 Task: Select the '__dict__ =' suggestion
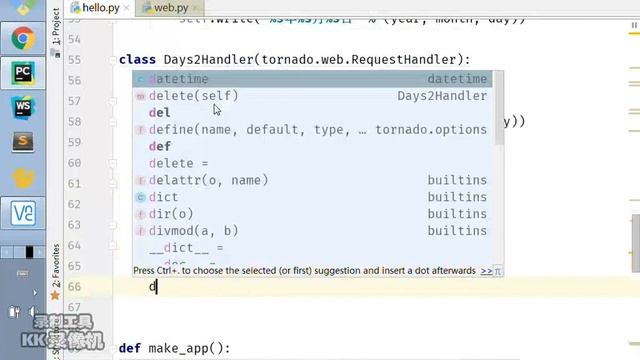click(312, 248)
